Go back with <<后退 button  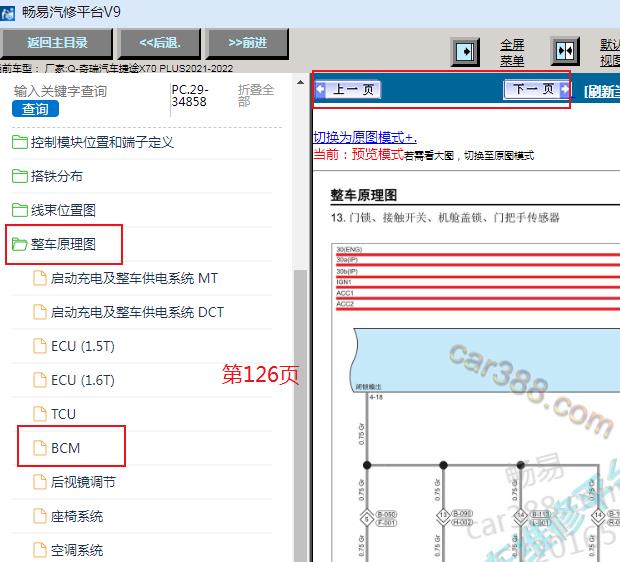pyautogui.click(x=160, y=43)
